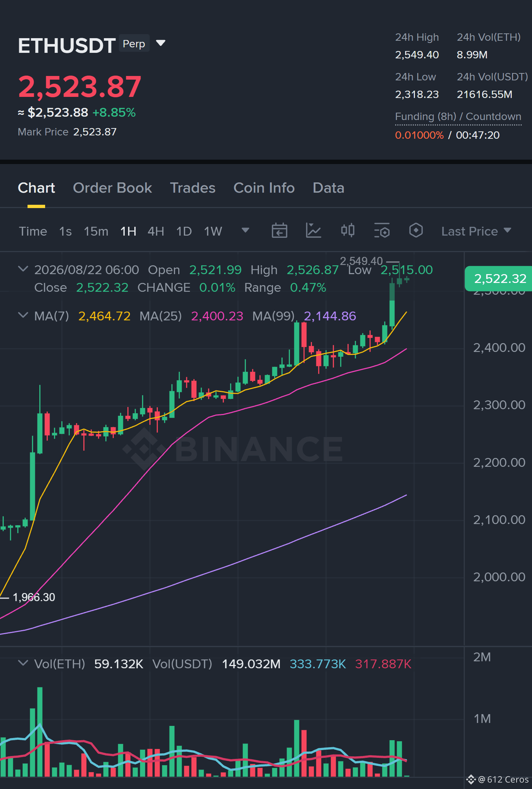Collapse the MA indicator row chevron
532x789 pixels.
(23, 315)
